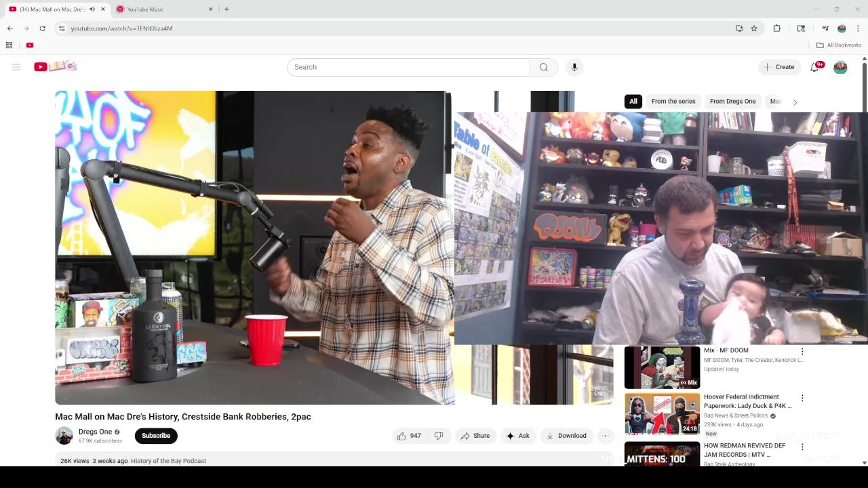Close the YouTube Music tab
868x488 pixels.
tap(210, 9)
